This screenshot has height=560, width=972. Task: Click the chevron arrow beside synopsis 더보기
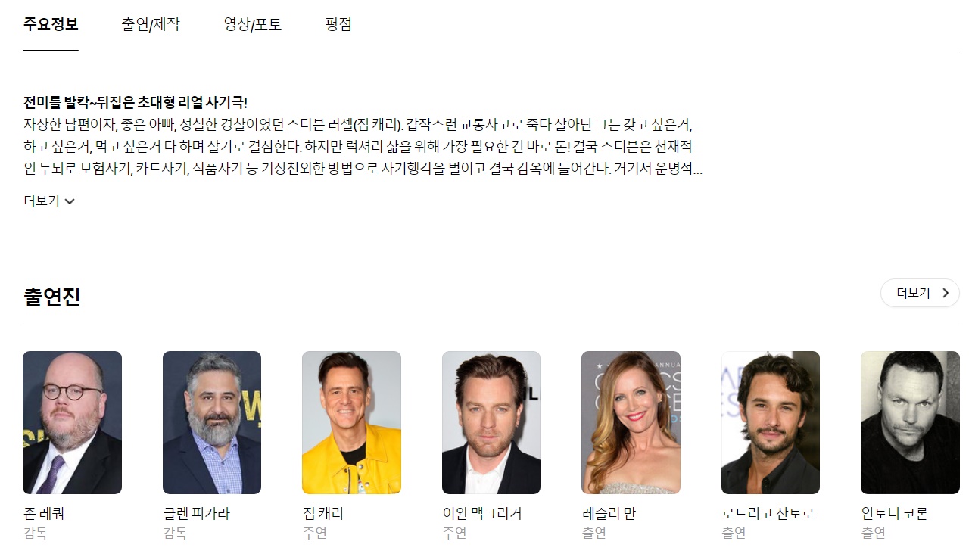(x=70, y=201)
